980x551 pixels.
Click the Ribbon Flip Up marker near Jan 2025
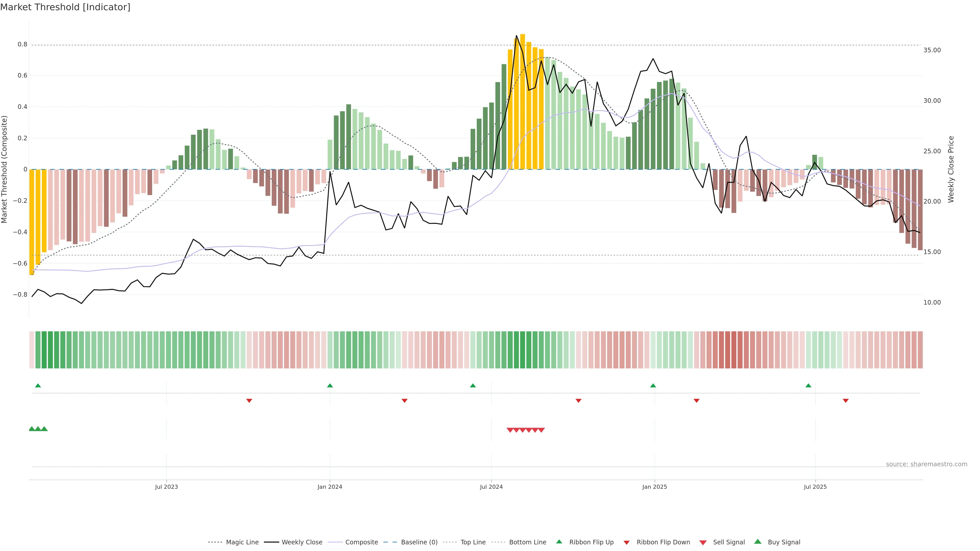[653, 386]
